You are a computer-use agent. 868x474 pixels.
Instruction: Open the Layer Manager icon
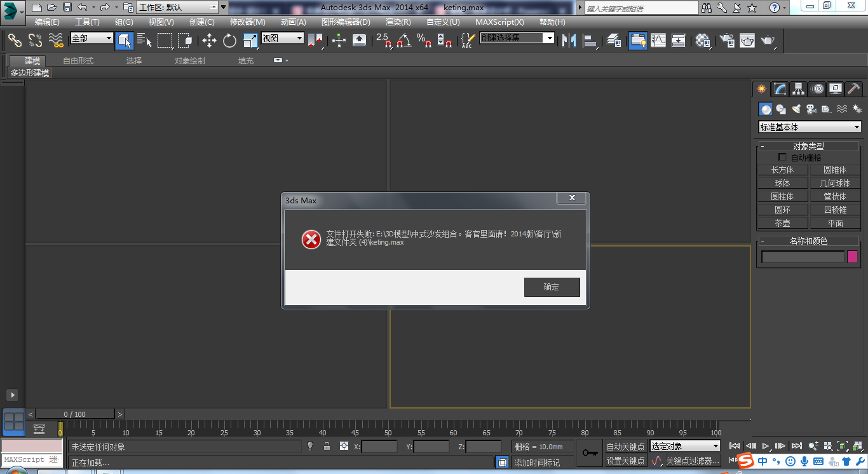pyautogui.click(x=614, y=41)
